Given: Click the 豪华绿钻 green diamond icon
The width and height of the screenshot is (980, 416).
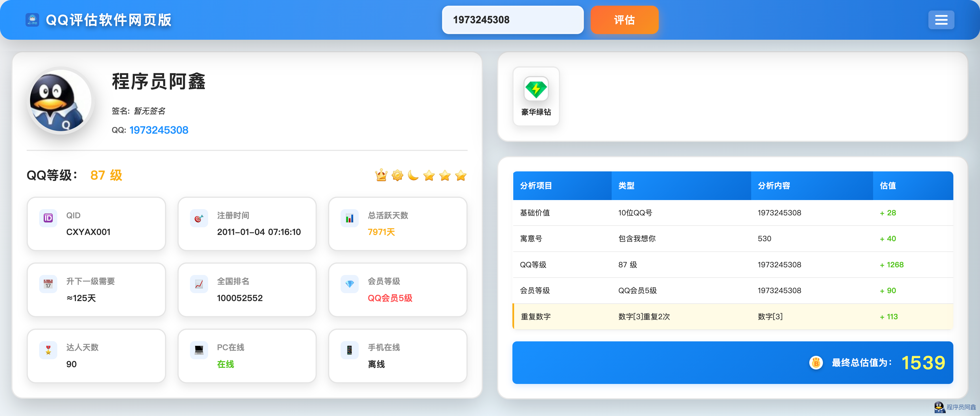Looking at the screenshot, I should pyautogui.click(x=536, y=88).
